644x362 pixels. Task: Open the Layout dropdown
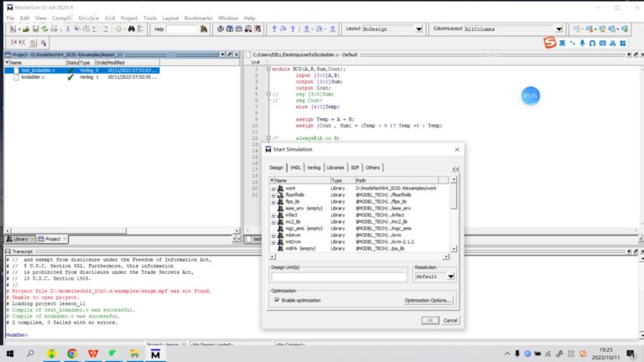pos(418,29)
